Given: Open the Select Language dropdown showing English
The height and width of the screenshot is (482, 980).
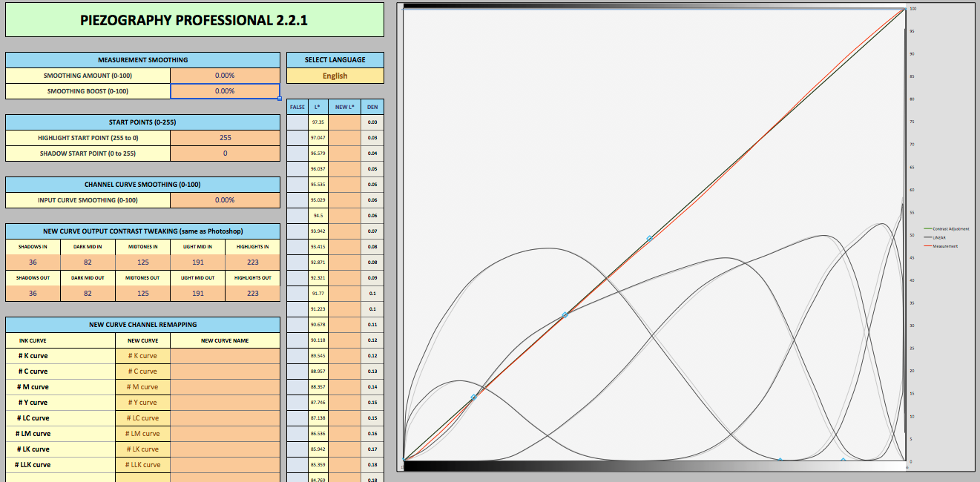Looking at the screenshot, I should click(x=335, y=76).
